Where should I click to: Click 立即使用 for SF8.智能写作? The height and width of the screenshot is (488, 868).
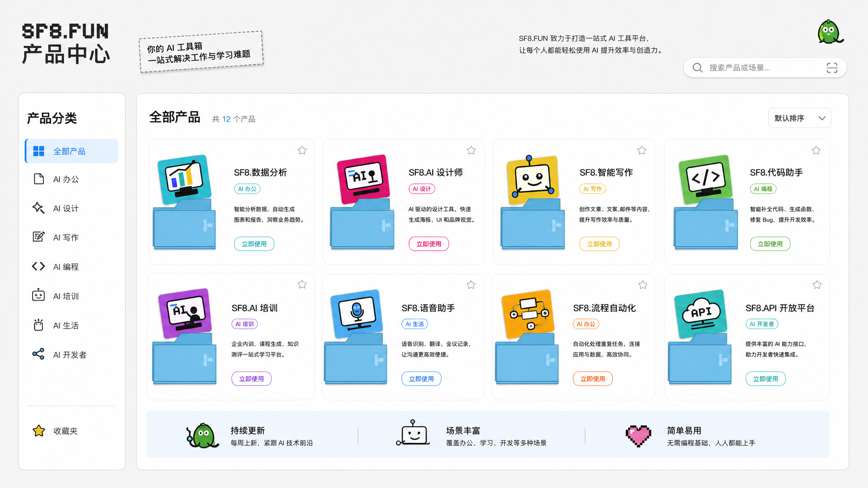tap(600, 244)
